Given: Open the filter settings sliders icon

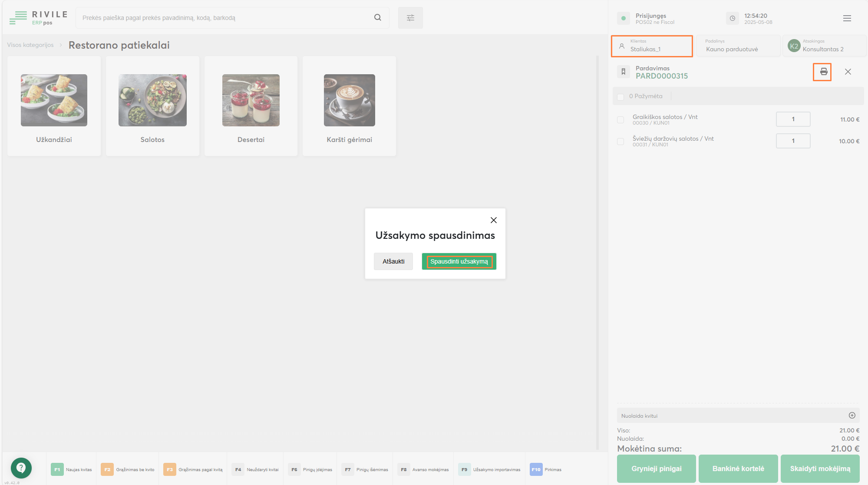Looking at the screenshot, I should click(410, 18).
